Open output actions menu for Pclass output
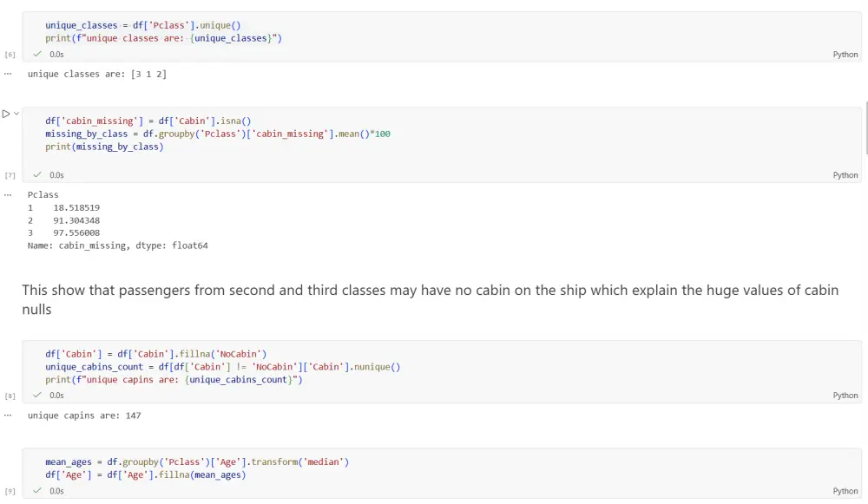The width and height of the screenshot is (868, 504). tap(8, 194)
